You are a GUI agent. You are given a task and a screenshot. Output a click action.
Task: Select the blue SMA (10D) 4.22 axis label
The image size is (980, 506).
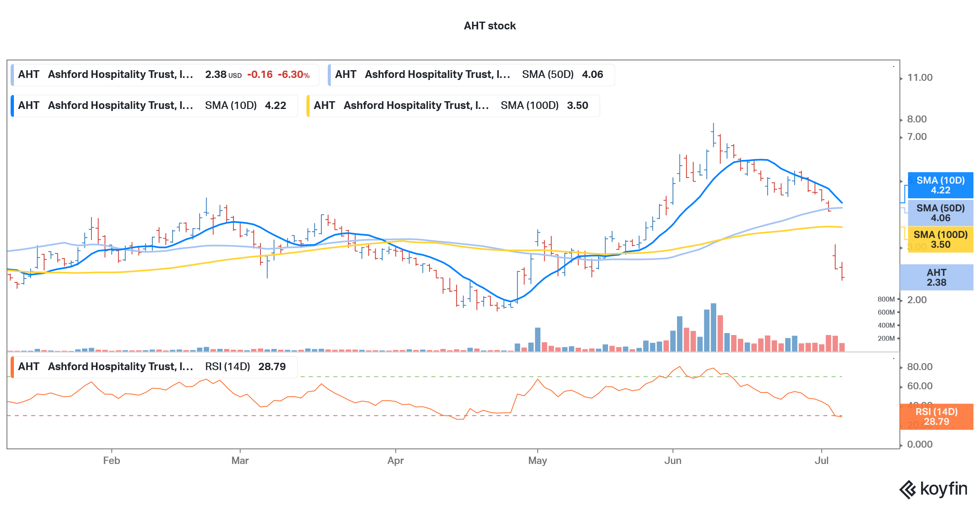940,185
